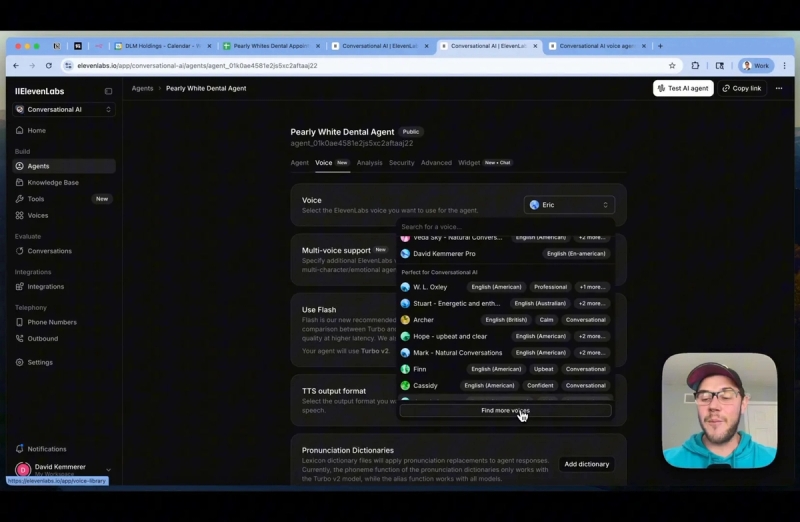Click the site info icon in address bar
Viewport: 800px width, 522px height.
[x=68, y=65]
